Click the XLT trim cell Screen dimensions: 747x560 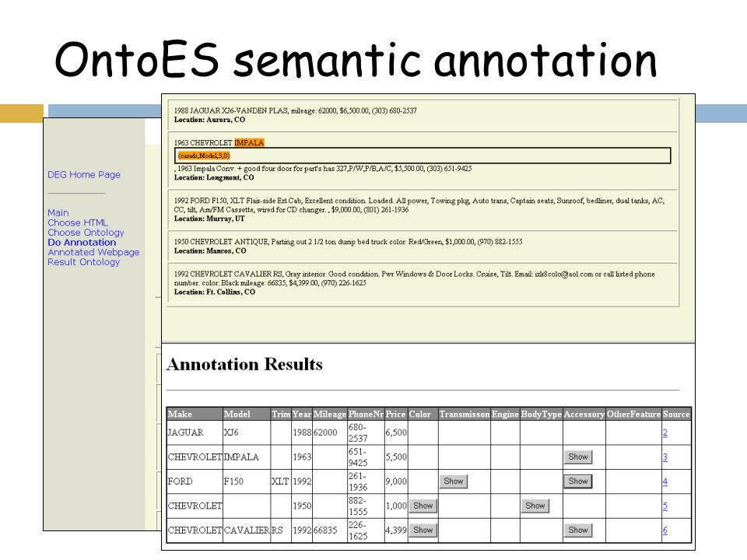tap(280, 481)
